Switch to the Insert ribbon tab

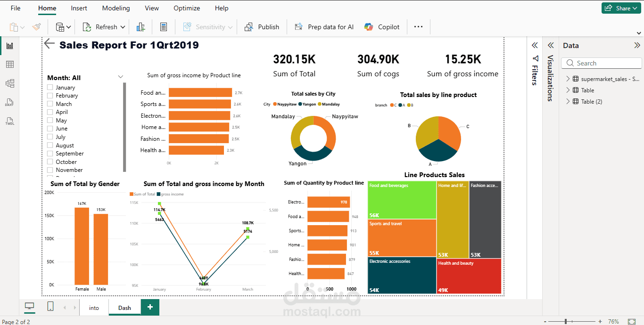click(79, 8)
